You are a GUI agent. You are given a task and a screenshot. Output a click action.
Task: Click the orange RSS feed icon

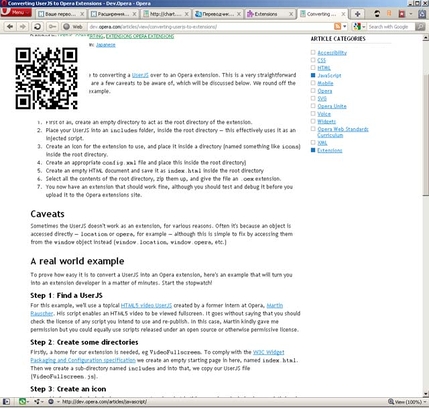pos(338,26)
